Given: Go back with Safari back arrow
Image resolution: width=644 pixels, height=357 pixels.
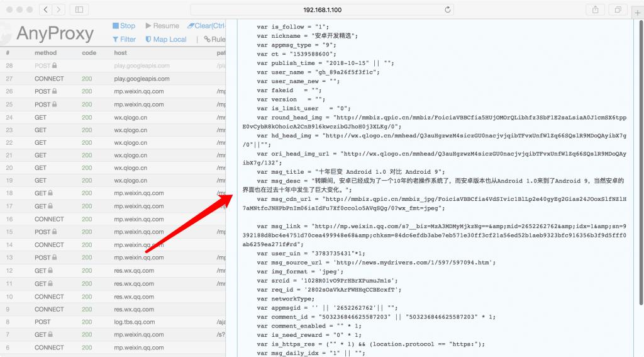Looking at the screenshot, I should [x=45, y=9].
